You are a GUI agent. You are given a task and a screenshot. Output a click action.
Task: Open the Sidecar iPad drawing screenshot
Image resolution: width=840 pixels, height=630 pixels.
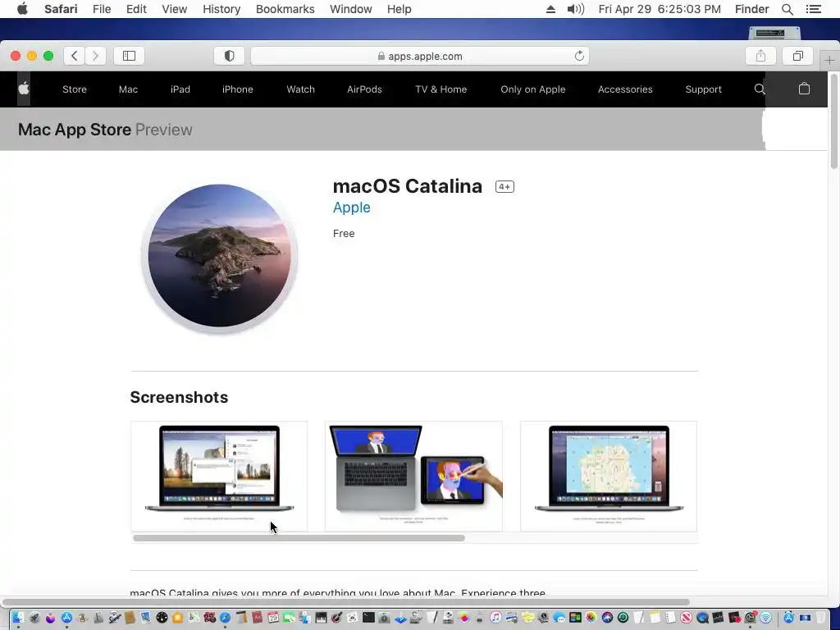[x=413, y=476]
